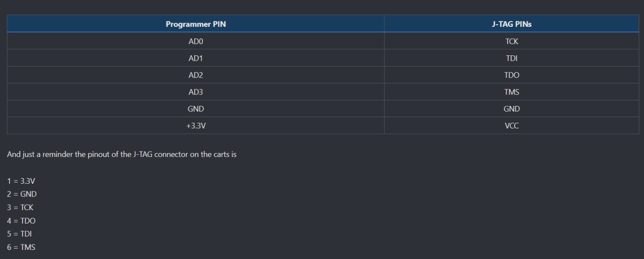Select the AD1 table cell
The height and width of the screenshot is (259, 644).
(195, 58)
